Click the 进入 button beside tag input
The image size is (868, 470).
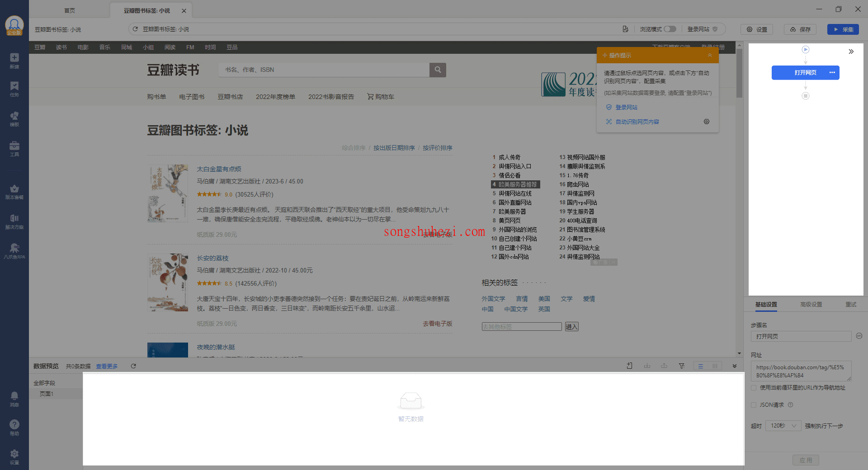[571, 326]
